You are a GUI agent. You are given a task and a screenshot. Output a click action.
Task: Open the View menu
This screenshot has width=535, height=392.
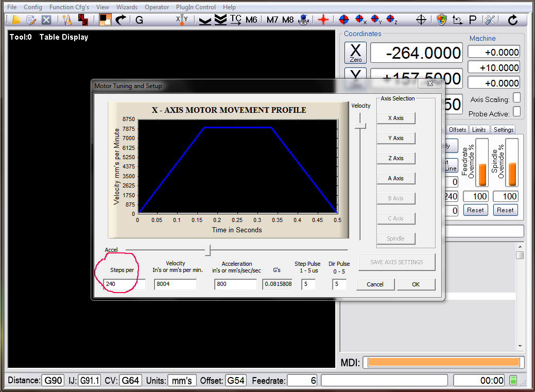click(102, 7)
